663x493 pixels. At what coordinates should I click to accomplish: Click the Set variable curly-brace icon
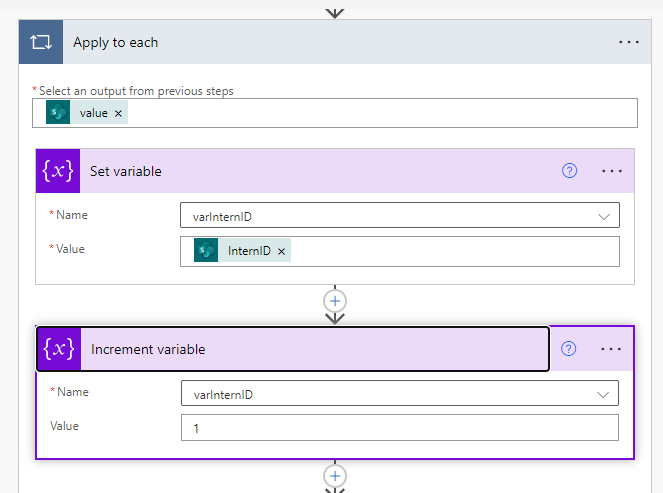click(58, 171)
